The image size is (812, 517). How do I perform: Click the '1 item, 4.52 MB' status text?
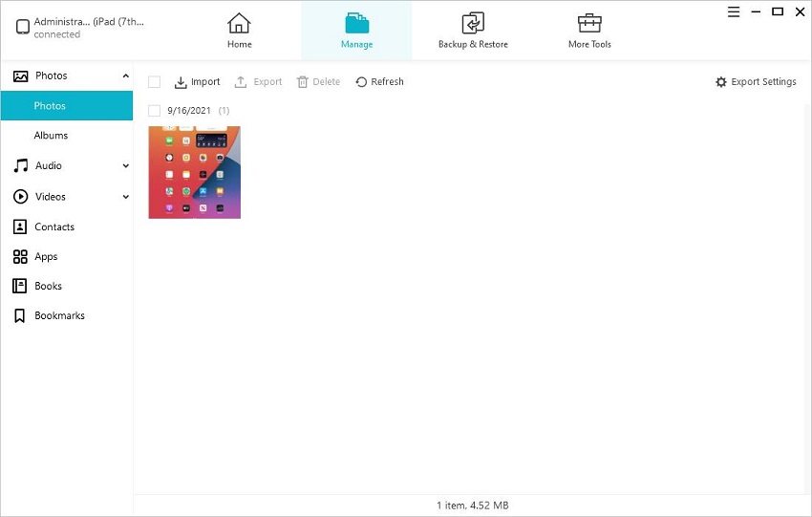(x=472, y=506)
